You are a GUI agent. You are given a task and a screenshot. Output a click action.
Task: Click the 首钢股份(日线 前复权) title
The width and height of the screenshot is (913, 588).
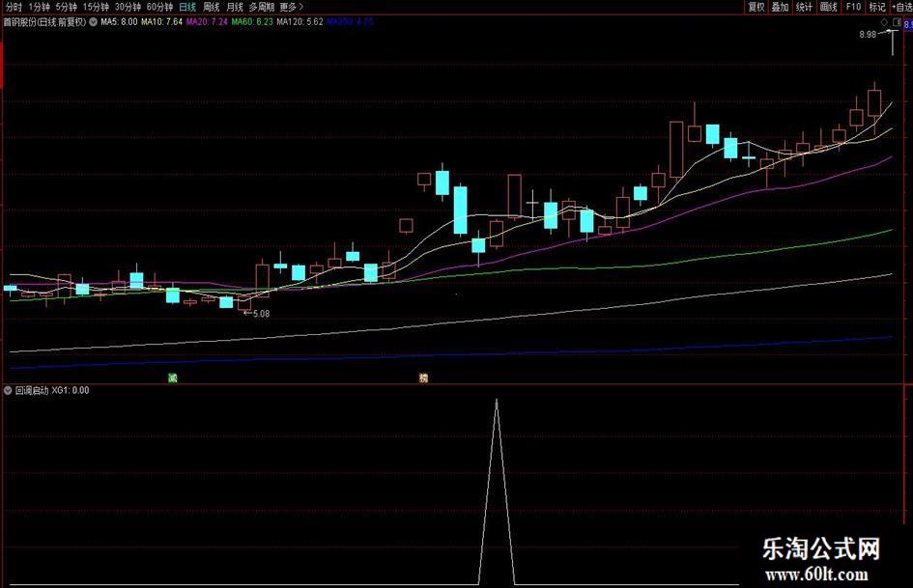tap(44, 22)
